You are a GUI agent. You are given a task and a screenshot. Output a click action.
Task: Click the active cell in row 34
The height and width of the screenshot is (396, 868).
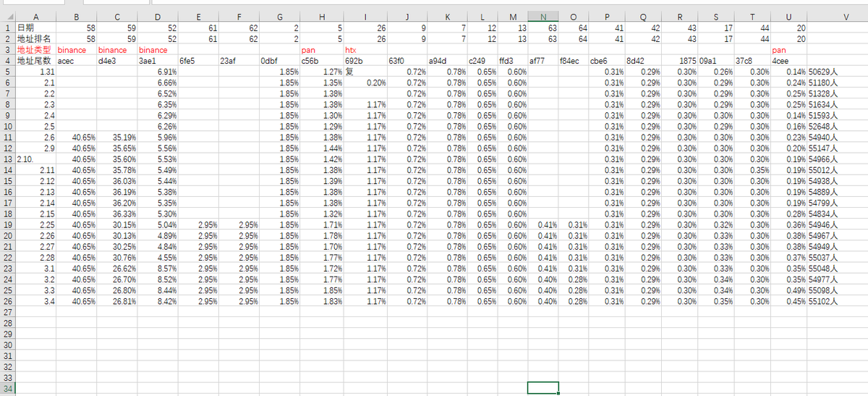(x=543, y=387)
